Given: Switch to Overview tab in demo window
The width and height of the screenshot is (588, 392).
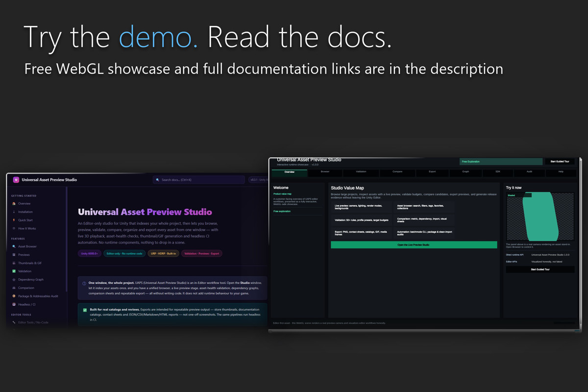Looking at the screenshot, I should [290, 172].
